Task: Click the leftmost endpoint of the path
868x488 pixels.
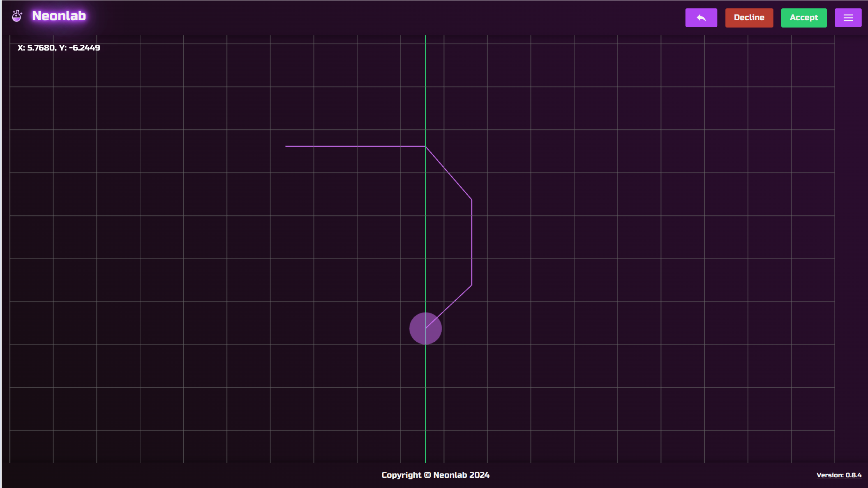Action: (286, 145)
